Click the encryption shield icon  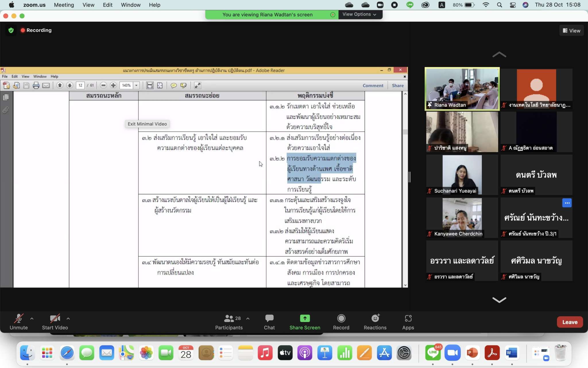click(11, 30)
